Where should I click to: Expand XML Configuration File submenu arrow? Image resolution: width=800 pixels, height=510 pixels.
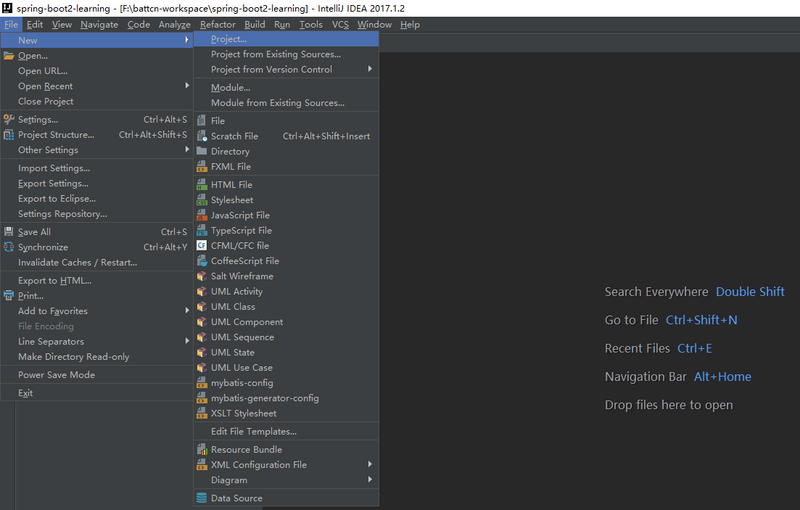370,464
